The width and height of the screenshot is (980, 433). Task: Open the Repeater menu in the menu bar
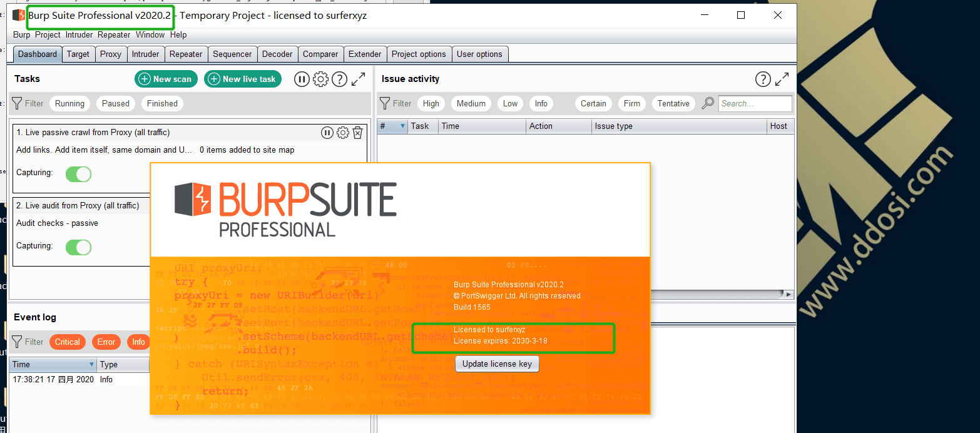114,35
